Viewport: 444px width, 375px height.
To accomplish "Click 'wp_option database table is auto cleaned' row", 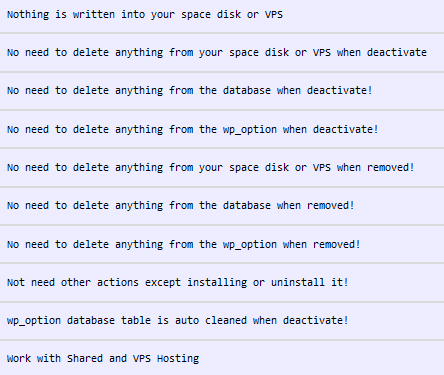I will point(222,321).
